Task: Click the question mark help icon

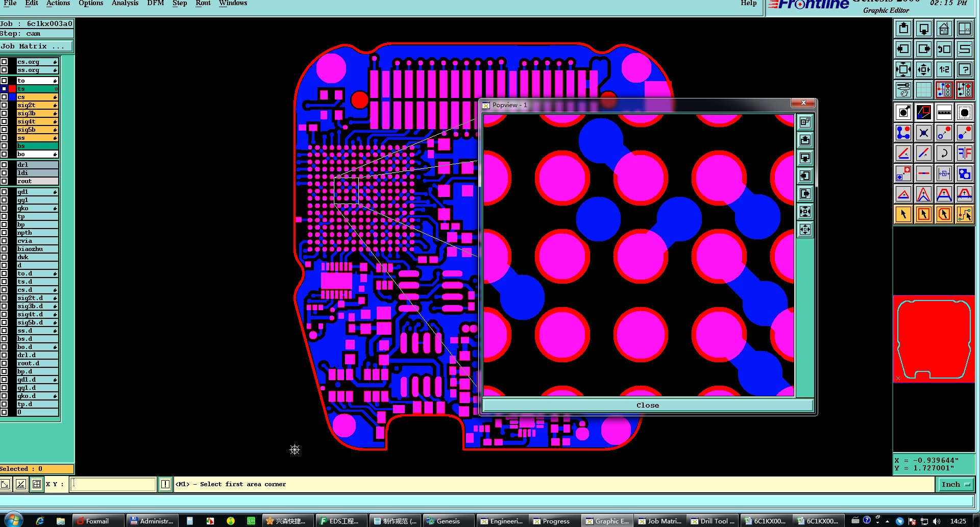Action: [x=965, y=69]
